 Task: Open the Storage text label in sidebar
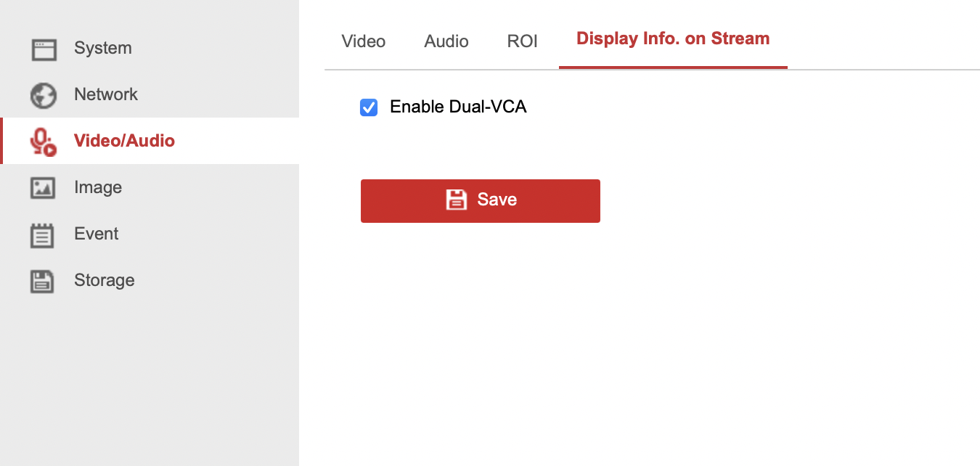pos(105,280)
